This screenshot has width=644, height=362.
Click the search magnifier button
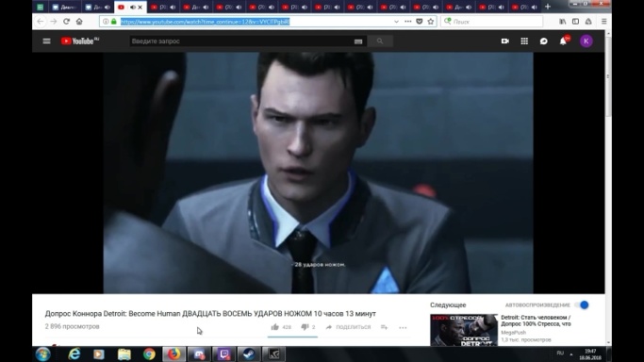pyautogui.click(x=380, y=41)
